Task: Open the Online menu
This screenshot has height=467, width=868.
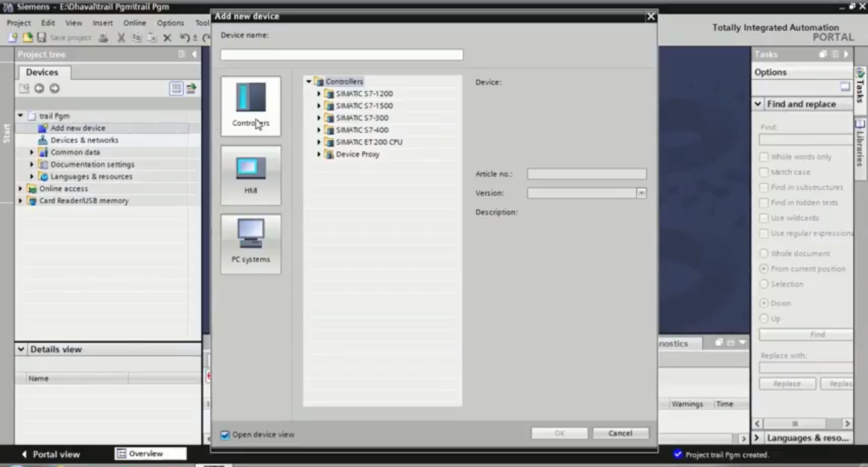Action: click(134, 22)
